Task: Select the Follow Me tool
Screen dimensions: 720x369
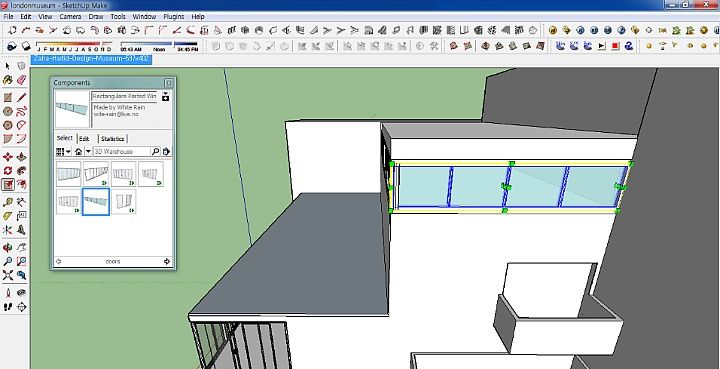Action: 21,171
